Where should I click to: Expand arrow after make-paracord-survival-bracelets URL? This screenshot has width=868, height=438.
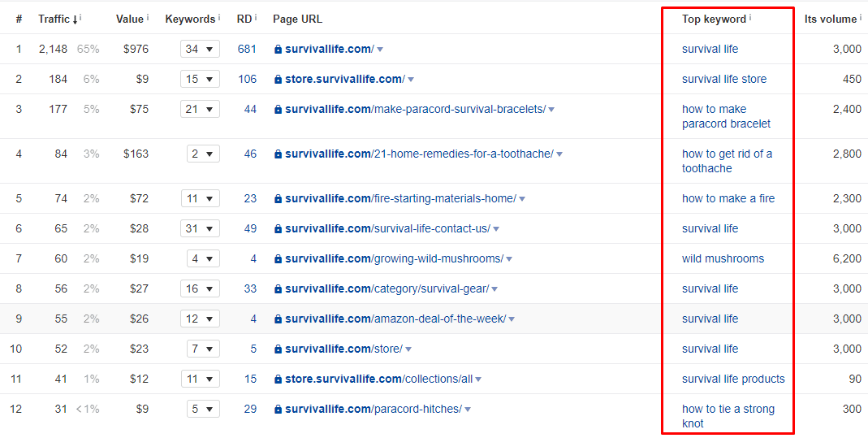click(x=551, y=110)
